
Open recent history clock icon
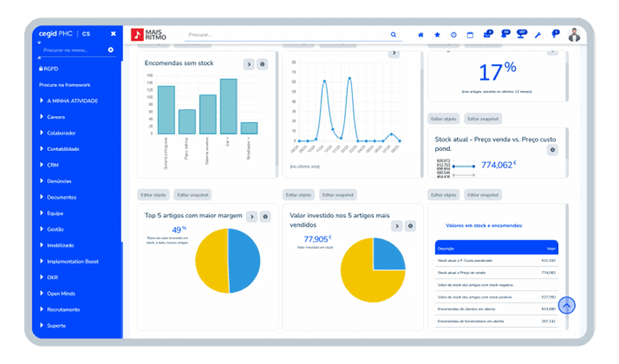tap(453, 35)
